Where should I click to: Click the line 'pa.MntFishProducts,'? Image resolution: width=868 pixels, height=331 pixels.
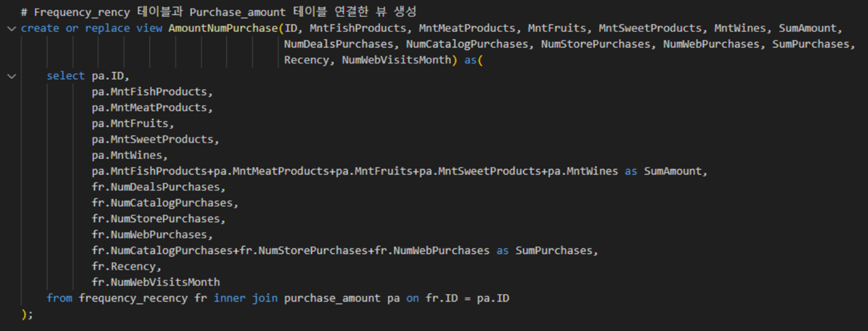pyautogui.click(x=152, y=92)
